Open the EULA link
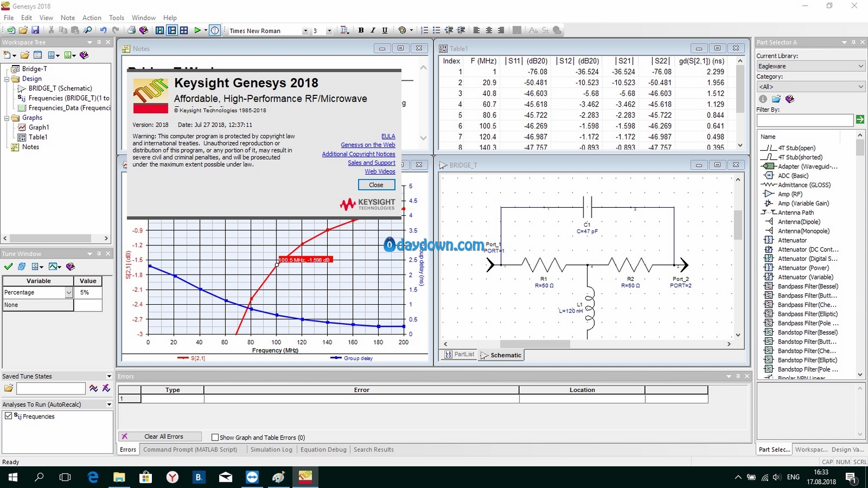Viewport: 868px width, 488px height. tap(388, 136)
